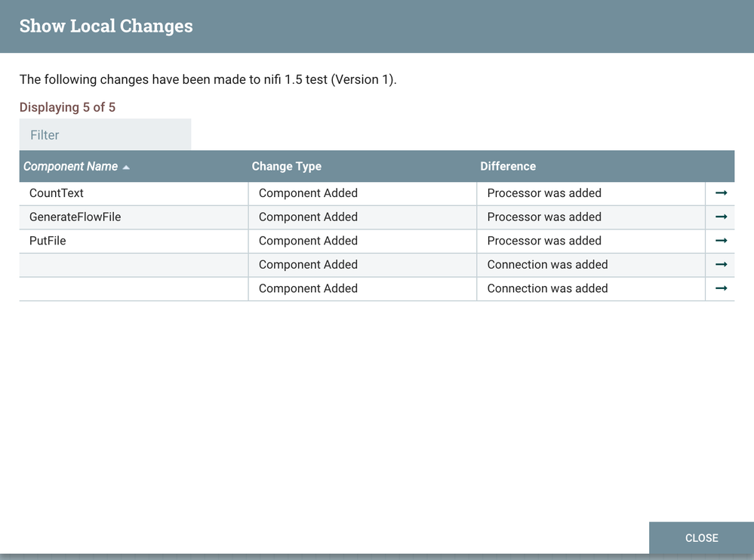Viewport: 754px width, 560px height.
Task: Click 'Connection was added' in the fourth row
Action: (547, 265)
